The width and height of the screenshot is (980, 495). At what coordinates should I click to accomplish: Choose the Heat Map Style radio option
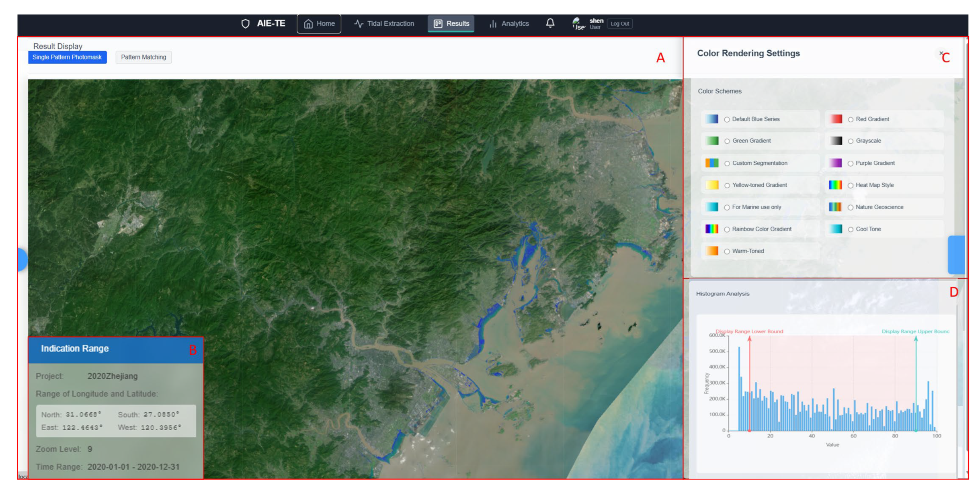point(850,185)
